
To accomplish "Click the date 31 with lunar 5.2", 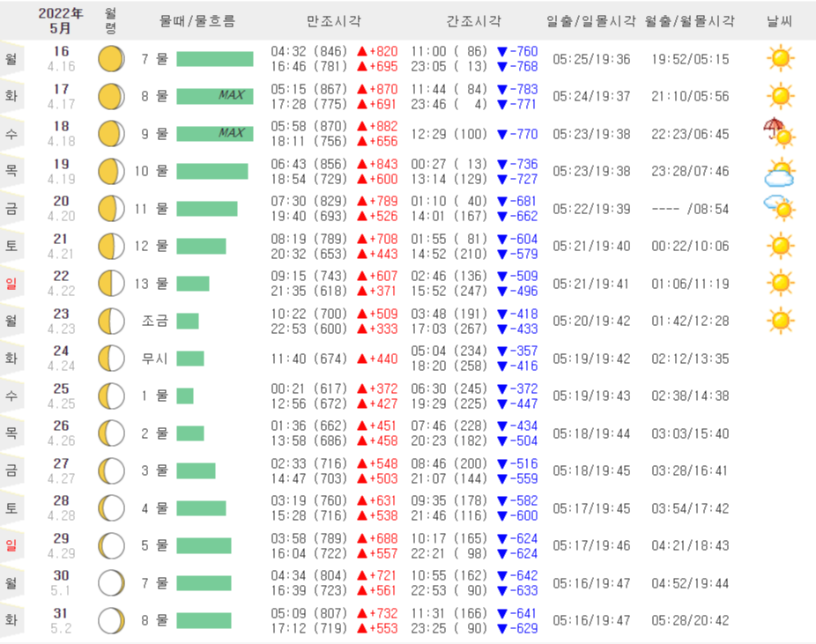I will [61, 620].
